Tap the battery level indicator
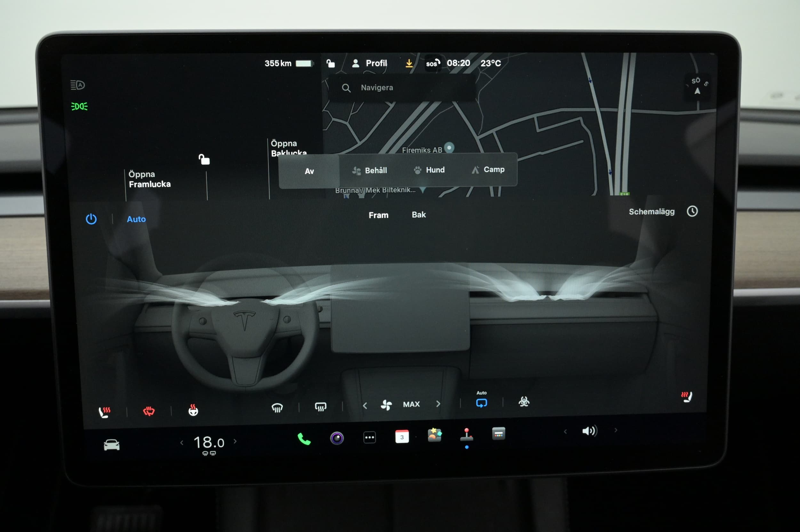 [304, 63]
